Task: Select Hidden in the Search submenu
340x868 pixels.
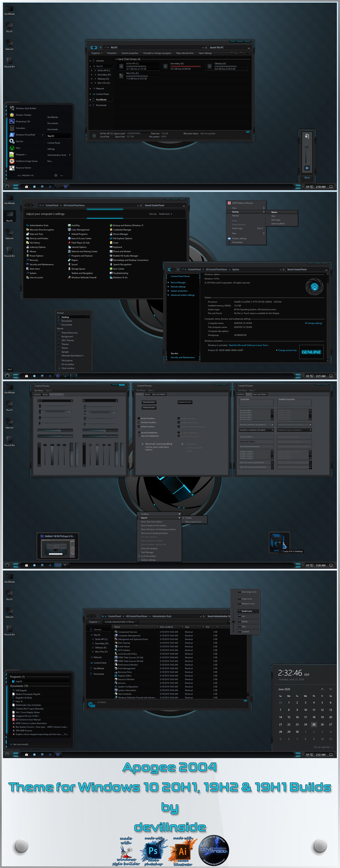Action: [x=188, y=518]
